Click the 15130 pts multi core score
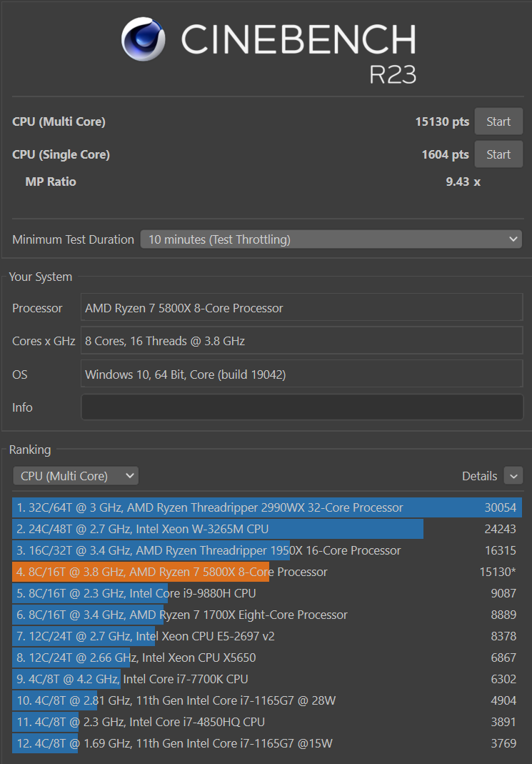The width and height of the screenshot is (532, 764). (442, 121)
